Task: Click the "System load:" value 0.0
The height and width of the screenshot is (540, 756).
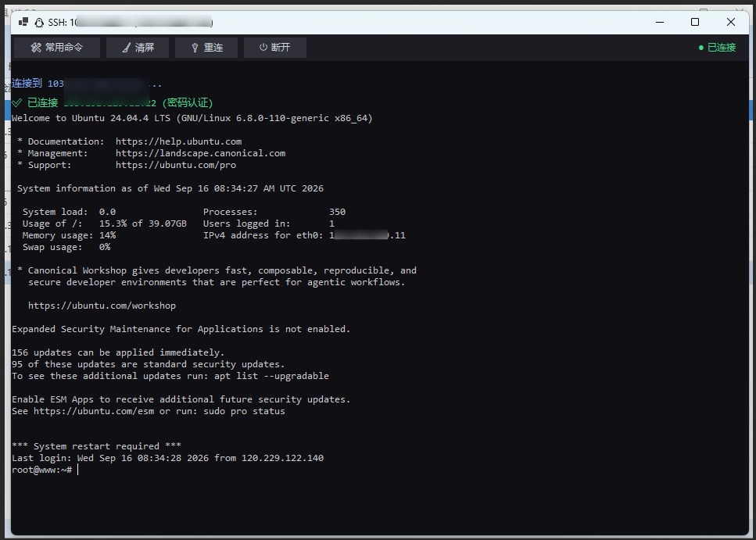Action: 108,212
